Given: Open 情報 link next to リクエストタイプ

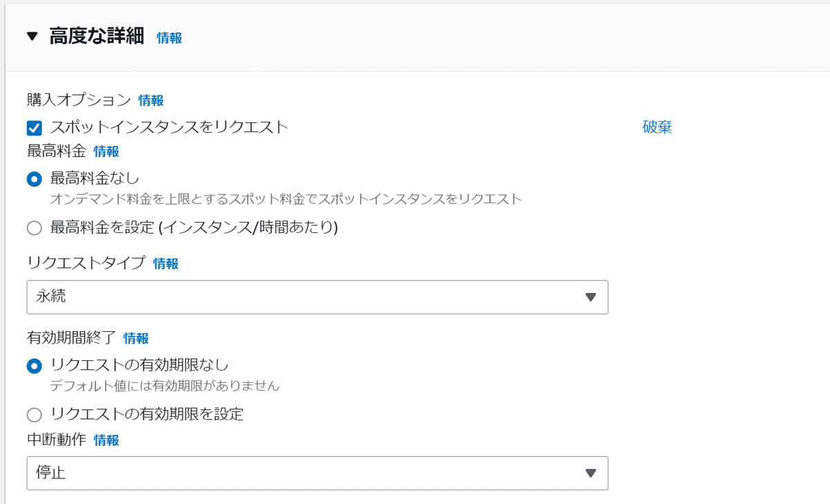Looking at the screenshot, I should point(166,263).
